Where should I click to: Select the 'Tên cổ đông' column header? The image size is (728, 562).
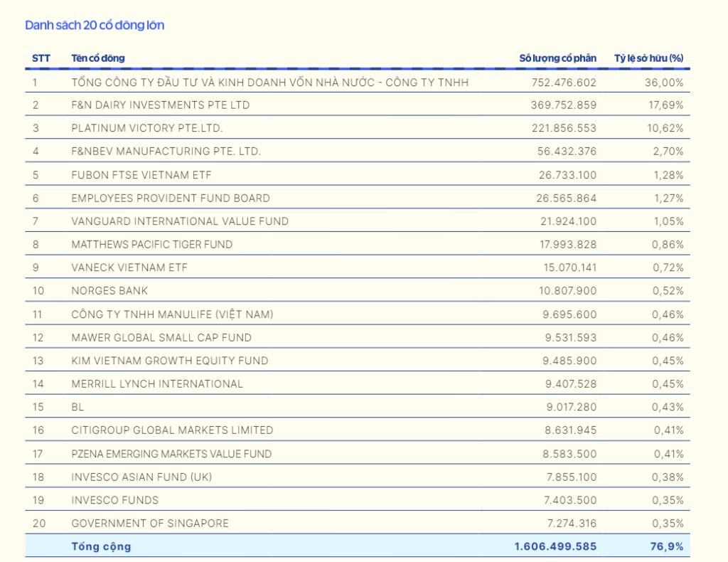point(98,58)
